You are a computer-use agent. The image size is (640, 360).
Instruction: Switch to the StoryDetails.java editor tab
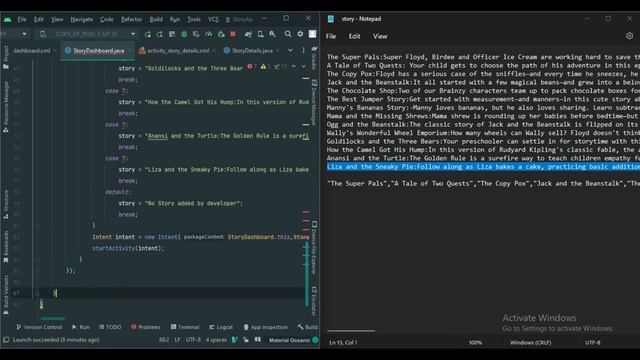[252, 51]
